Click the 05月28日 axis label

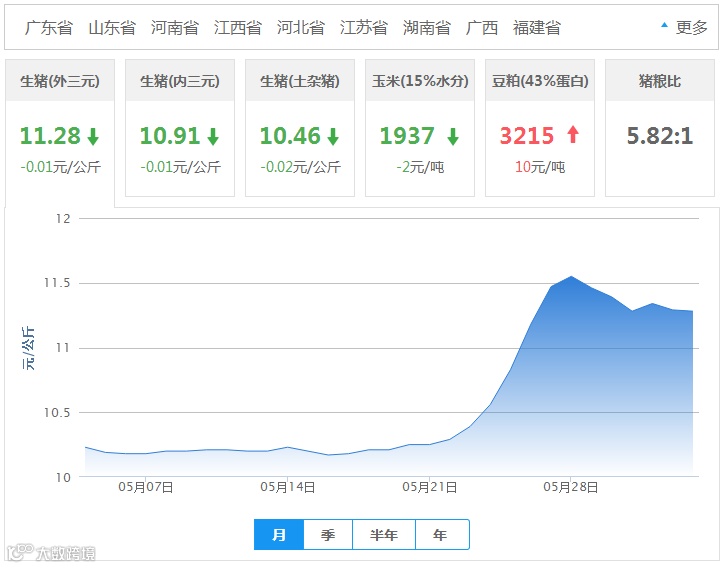click(x=571, y=487)
